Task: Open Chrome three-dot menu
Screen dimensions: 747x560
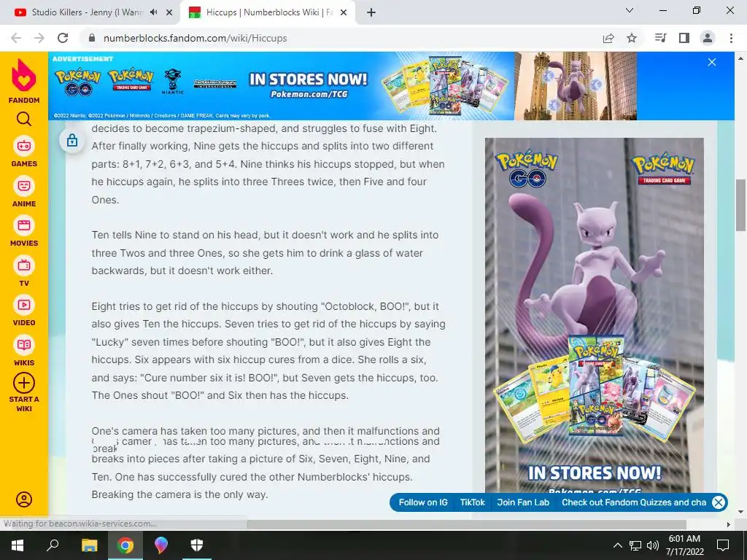Action: [731, 38]
